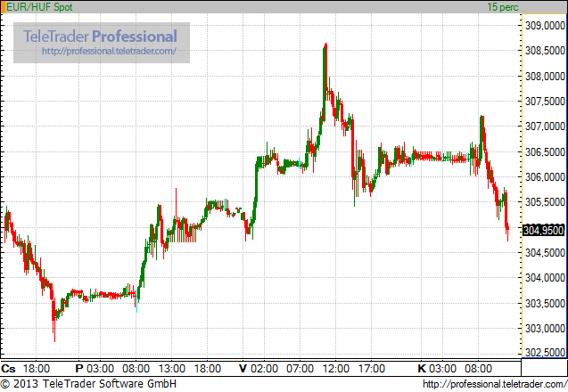Click the Cs day marker on time axis
This screenshot has width=568, height=392.
pos(8,369)
